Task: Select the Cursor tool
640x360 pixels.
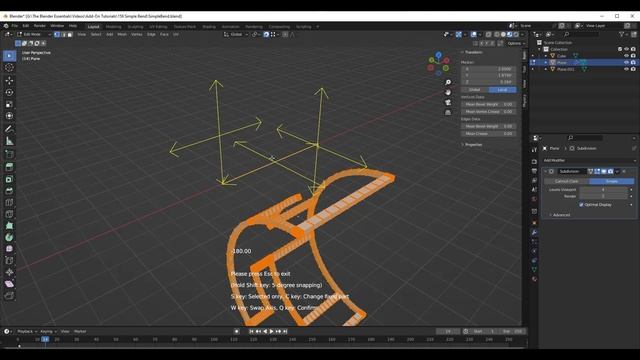Action: [x=9, y=68]
